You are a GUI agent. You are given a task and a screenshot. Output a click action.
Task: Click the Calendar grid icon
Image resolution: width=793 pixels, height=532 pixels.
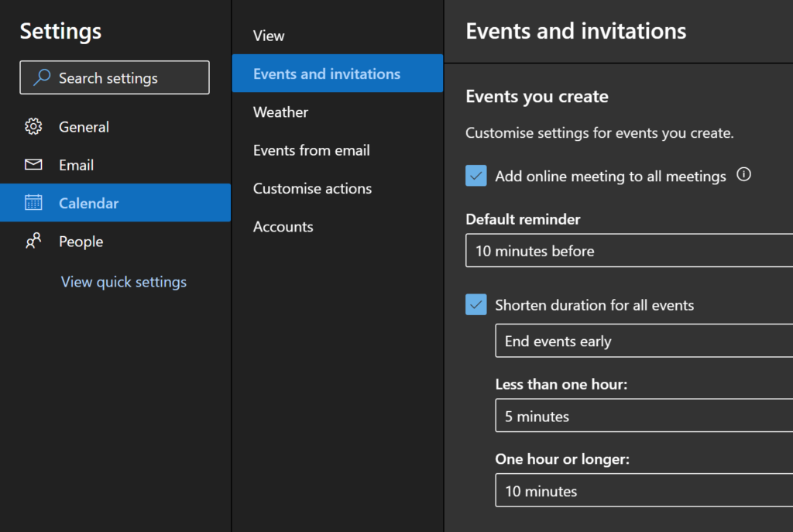[33, 202]
